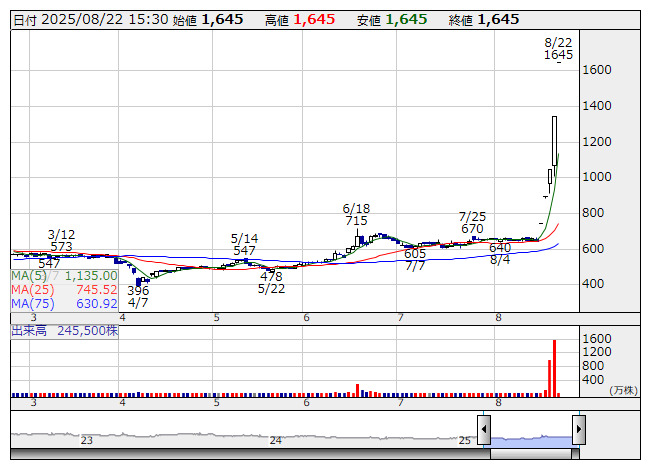Click the 4/7 low marker labeled 396
653x470 pixels.
138,291
